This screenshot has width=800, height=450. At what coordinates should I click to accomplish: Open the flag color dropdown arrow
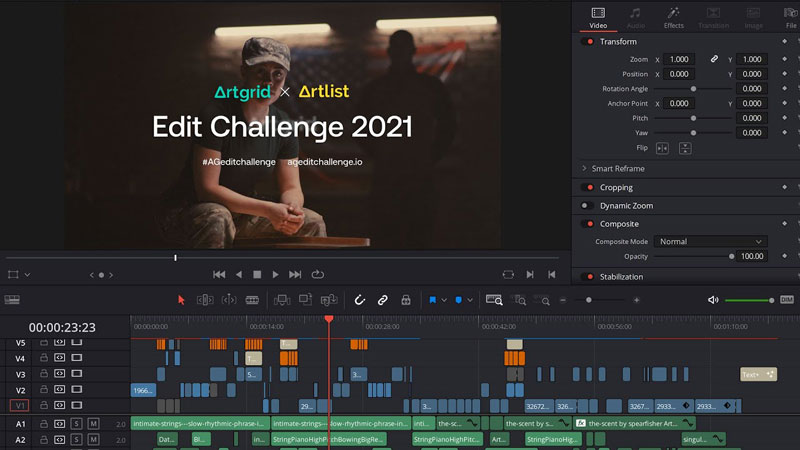click(445, 299)
